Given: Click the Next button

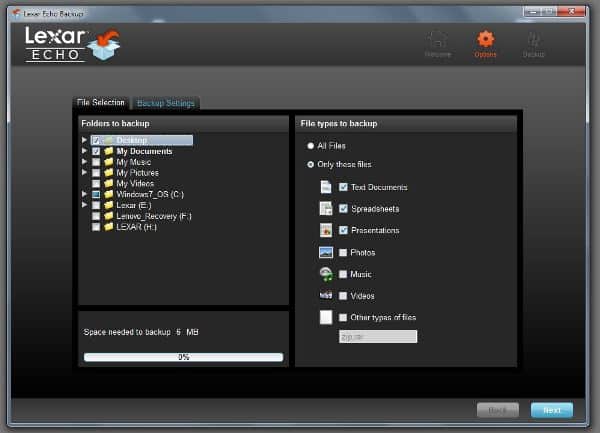Looking at the screenshot, I should (x=552, y=410).
